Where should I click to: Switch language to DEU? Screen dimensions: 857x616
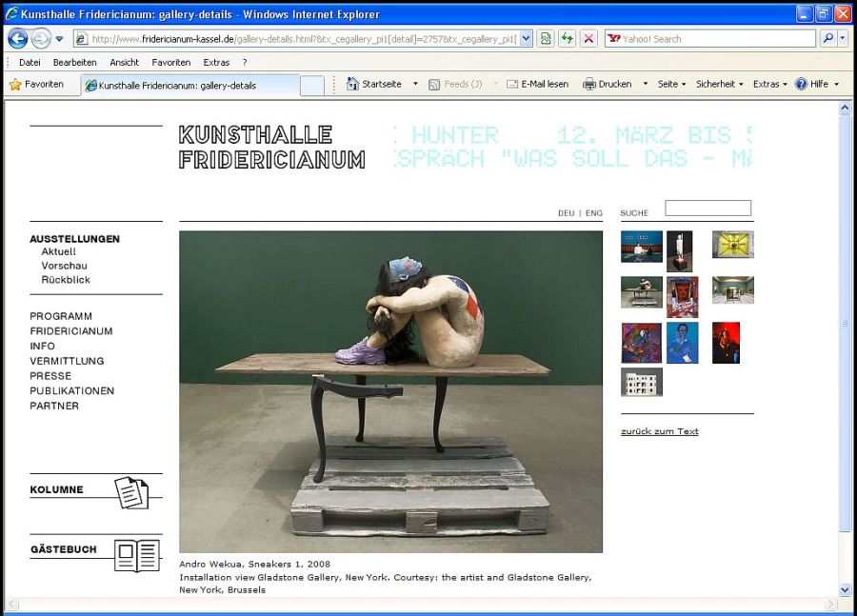tap(567, 213)
